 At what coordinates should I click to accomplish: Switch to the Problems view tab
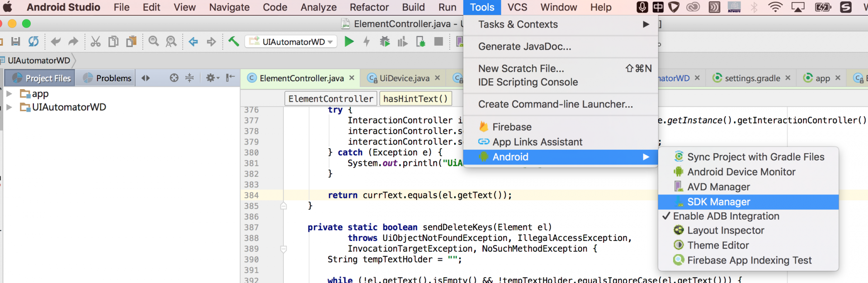point(108,78)
